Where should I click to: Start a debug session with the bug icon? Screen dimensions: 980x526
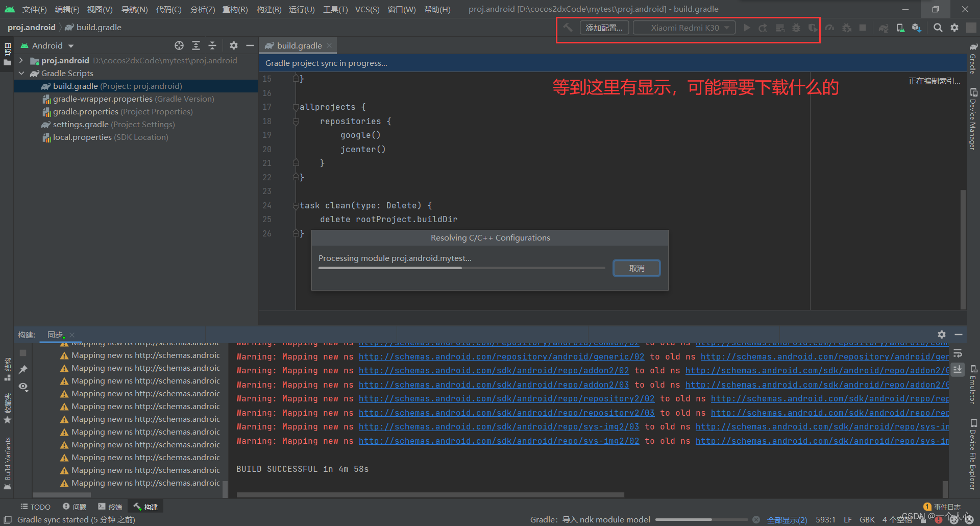point(796,28)
